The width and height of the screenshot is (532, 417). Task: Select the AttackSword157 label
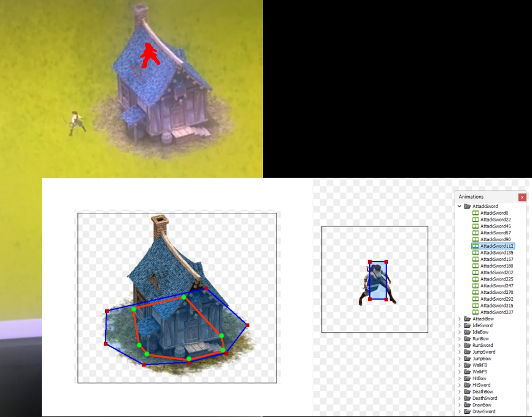pyautogui.click(x=497, y=260)
